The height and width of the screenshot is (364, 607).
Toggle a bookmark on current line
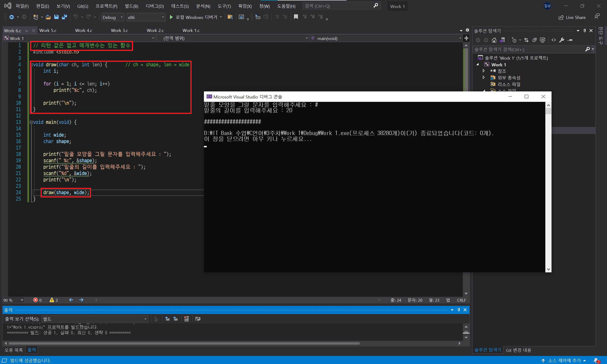click(x=296, y=17)
